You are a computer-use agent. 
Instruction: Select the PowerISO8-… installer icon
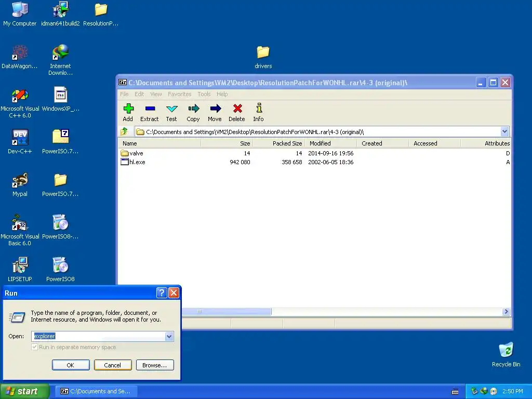pos(60,227)
